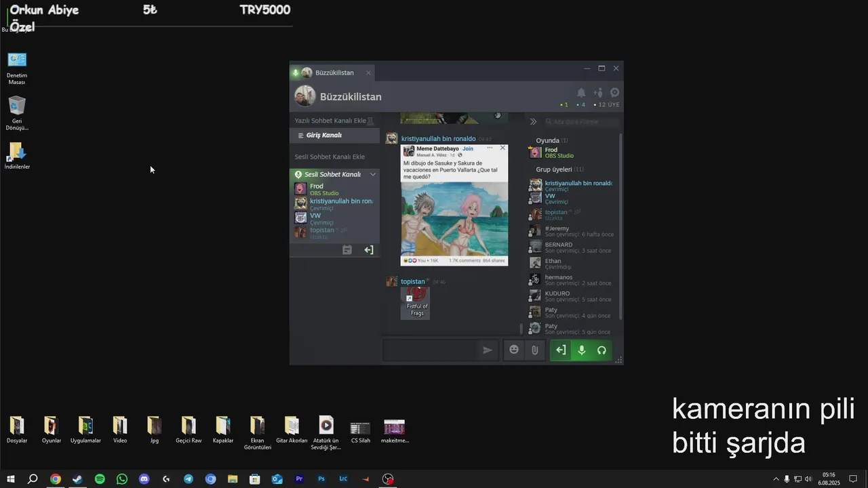Select kristiyanullah bin ronaldo in voice channel
The width and height of the screenshot is (868, 488).
tap(334, 204)
